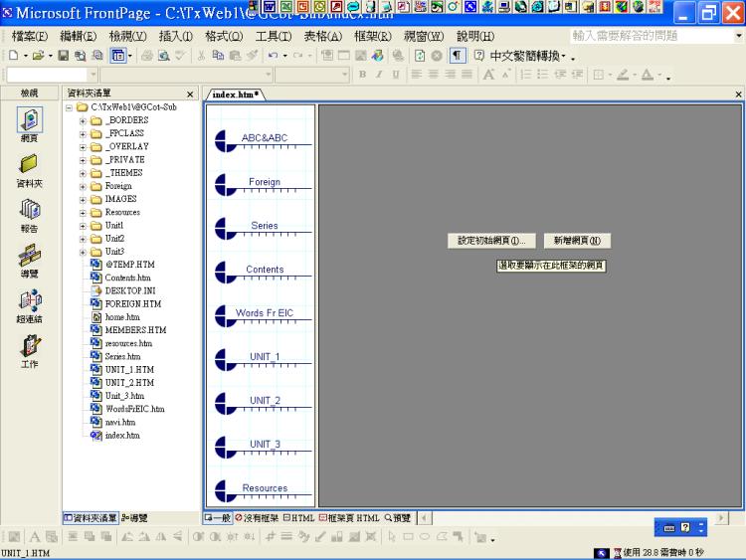Click the 設定初始網頁 button

click(492, 241)
